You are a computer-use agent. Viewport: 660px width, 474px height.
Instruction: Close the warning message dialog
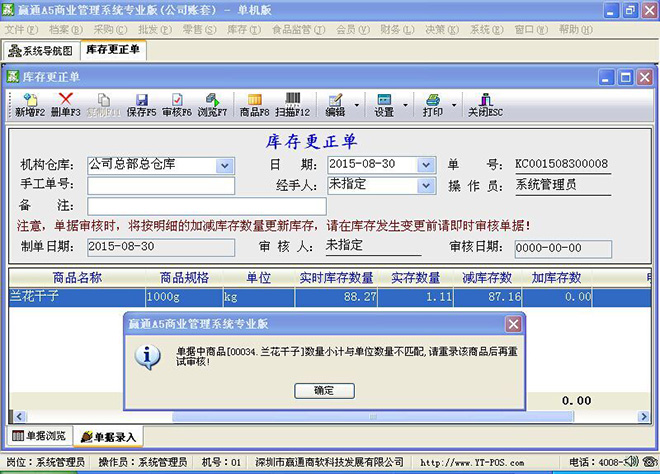point(513,324)
